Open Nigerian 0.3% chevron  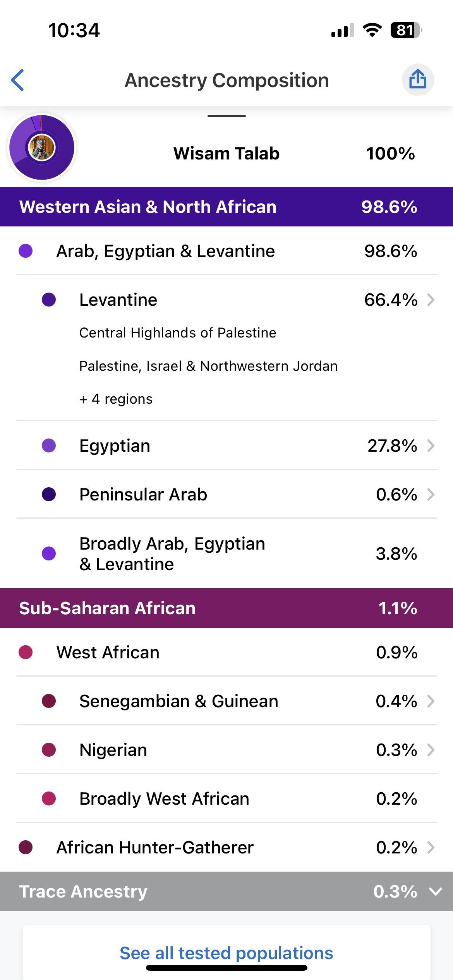coord(431,750)
